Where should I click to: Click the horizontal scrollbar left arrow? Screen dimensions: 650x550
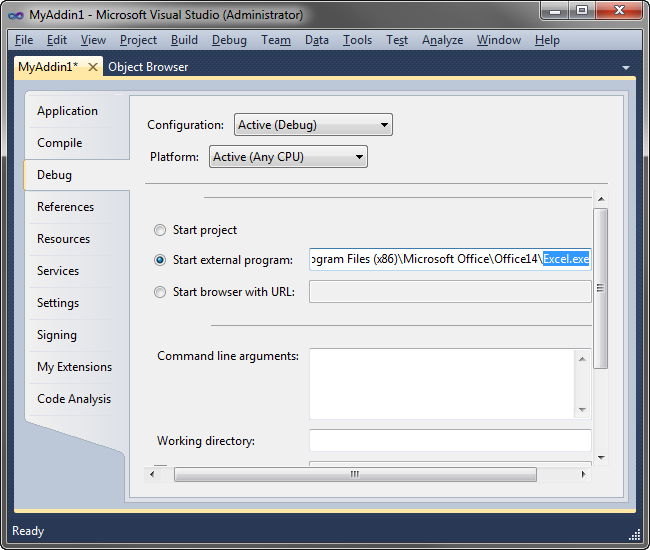pyautogui.click(x=152, y=474)
